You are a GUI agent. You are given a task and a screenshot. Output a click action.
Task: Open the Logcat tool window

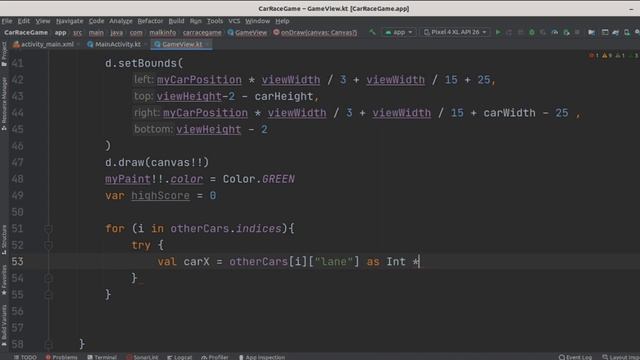[x=180, y=357]
